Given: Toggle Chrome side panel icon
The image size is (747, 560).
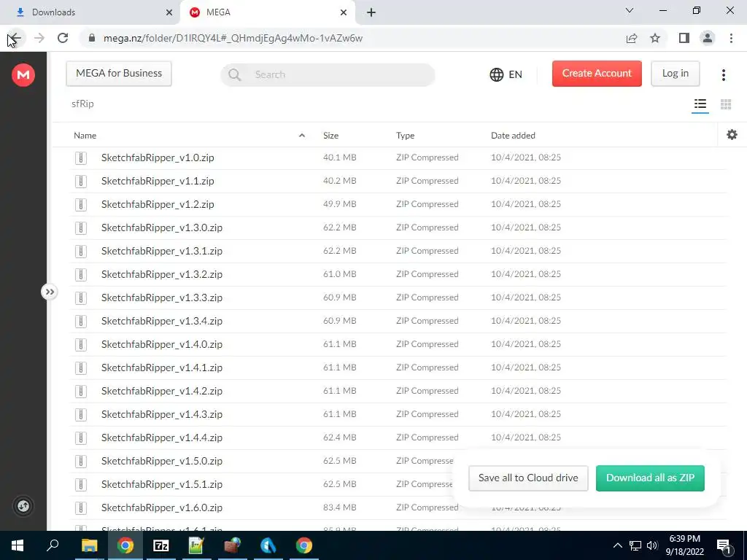Looking at the screenshot, I should (x=684, y=38).
